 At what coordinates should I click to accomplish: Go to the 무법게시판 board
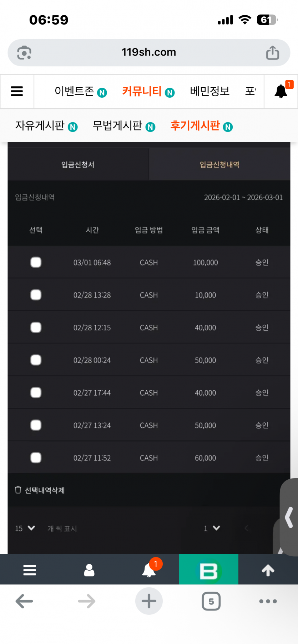pyautogui.click(x=123, y=126)
